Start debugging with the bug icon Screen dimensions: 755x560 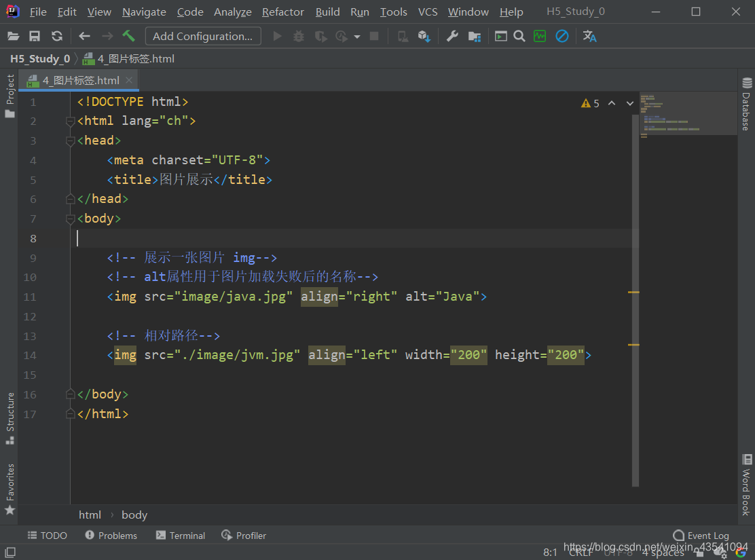pyautogui.click(x=299, y=36)
